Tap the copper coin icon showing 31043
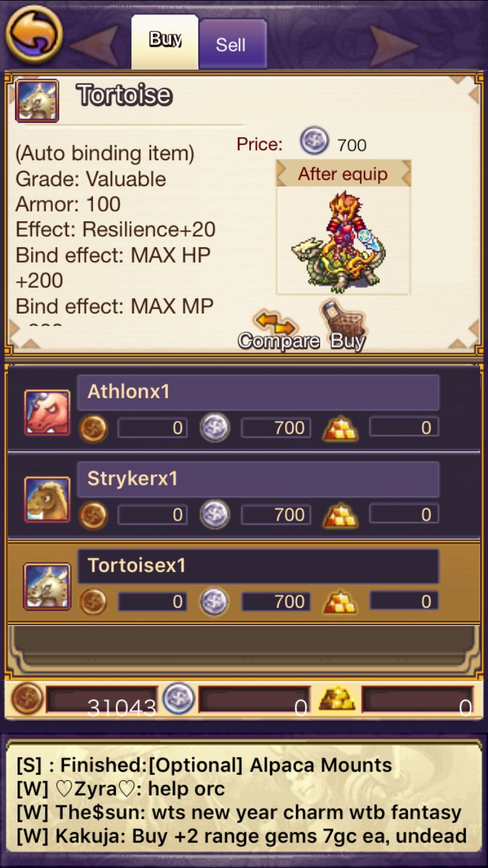 [27, 699]
